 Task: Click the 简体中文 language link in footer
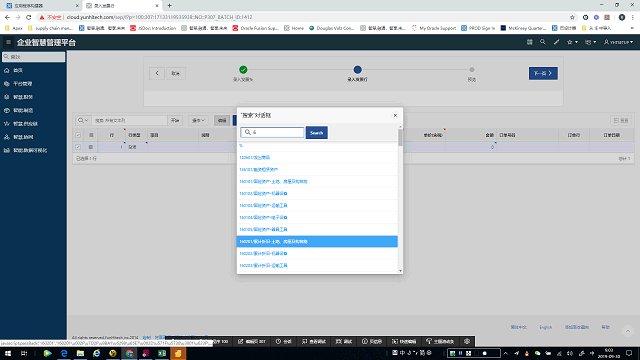[x=518, y=327]
